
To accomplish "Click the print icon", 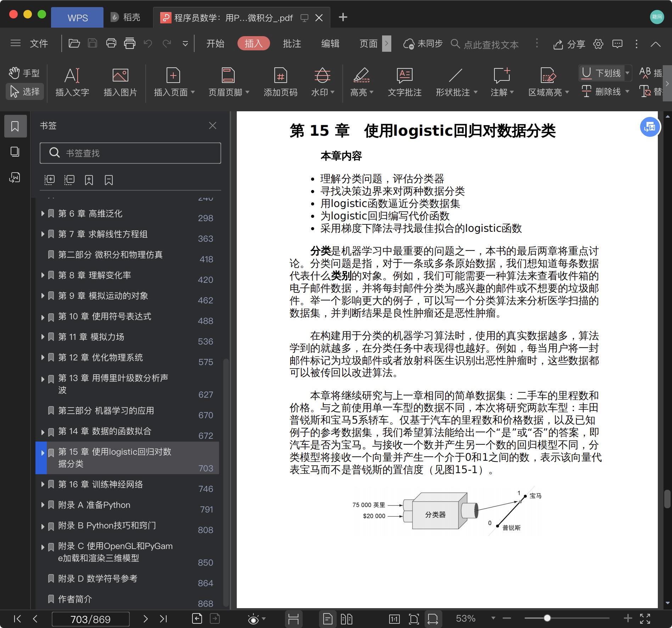I will [x=111, y=43].
